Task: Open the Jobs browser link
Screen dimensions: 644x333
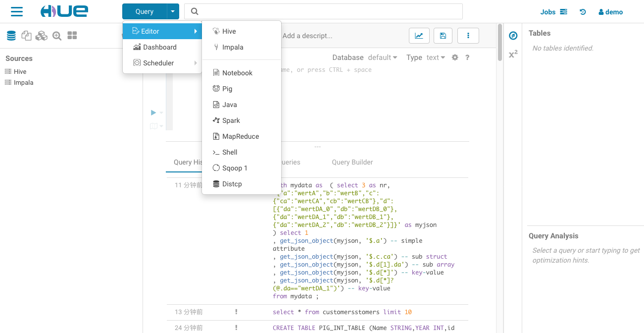Action: tap(553, 12)
